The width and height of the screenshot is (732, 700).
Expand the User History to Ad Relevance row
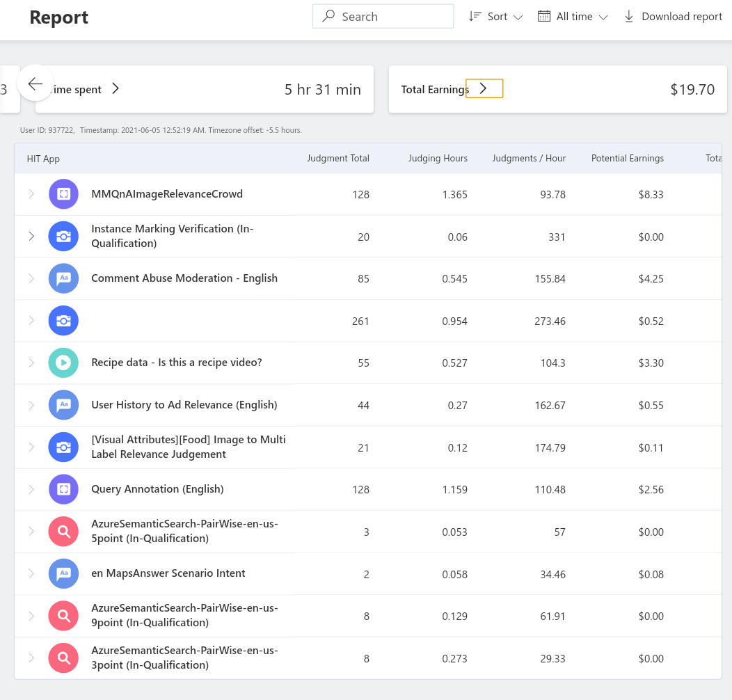[31, 405]
